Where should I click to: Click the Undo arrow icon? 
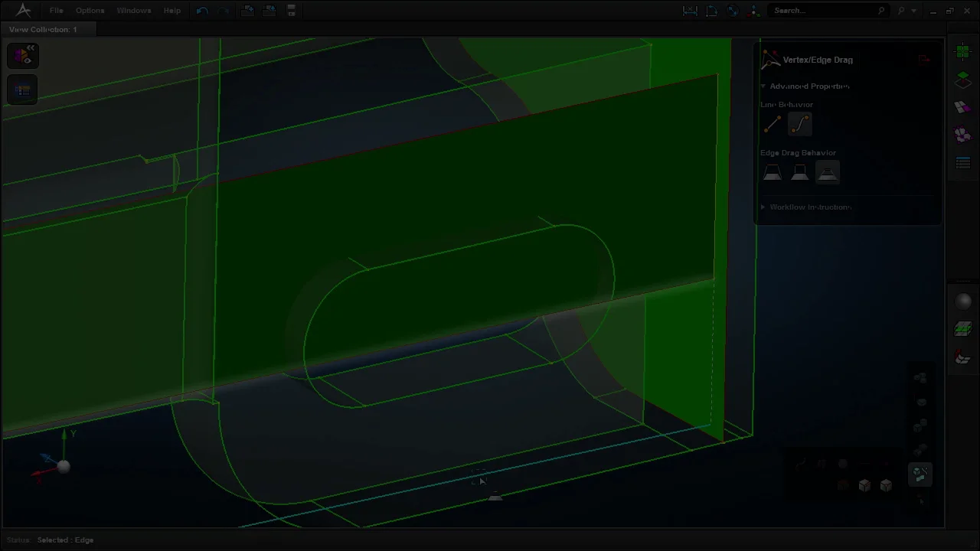tap(202, 11)
